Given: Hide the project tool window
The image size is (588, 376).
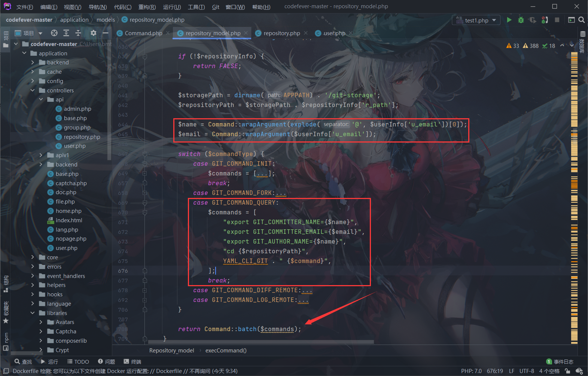Looking at the screenshot, I should pyautogui.click(x=106, y=33).
